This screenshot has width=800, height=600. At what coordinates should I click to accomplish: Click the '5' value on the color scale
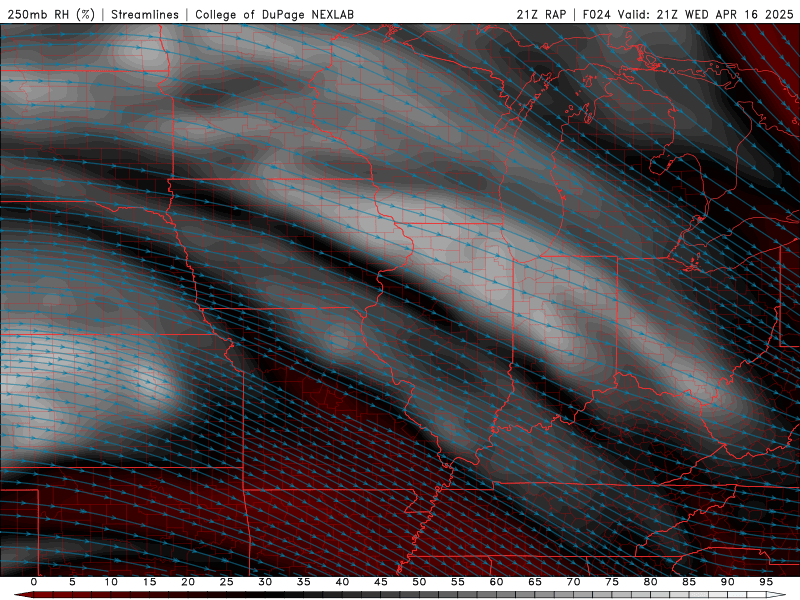coord(72,582)
